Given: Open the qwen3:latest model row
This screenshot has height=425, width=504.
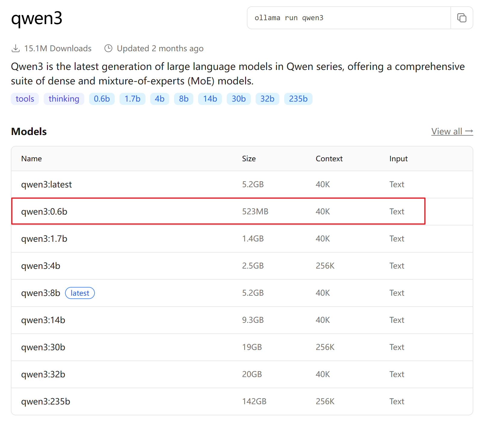Looking at the screenshot, I should [x=46, y=184].
